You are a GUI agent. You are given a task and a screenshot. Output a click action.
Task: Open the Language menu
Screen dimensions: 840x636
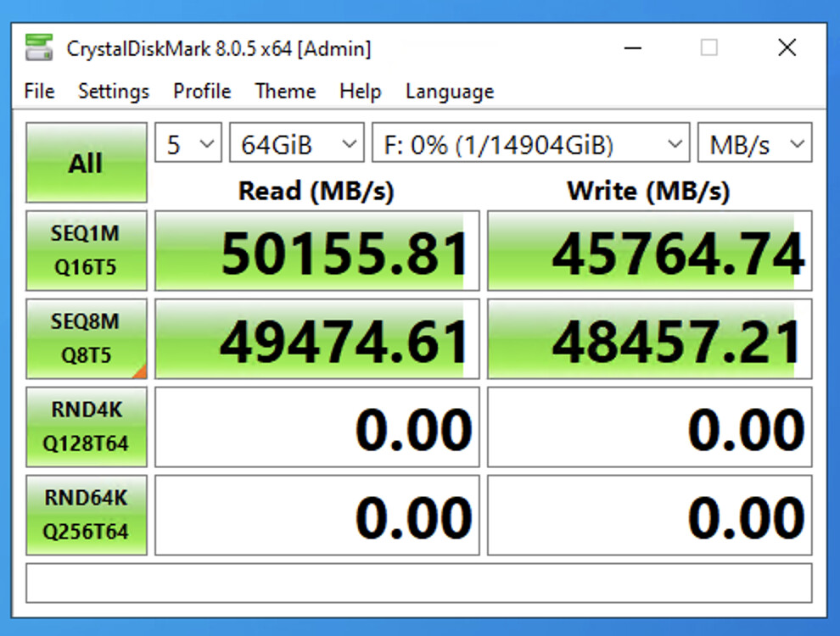coord(449,92)
